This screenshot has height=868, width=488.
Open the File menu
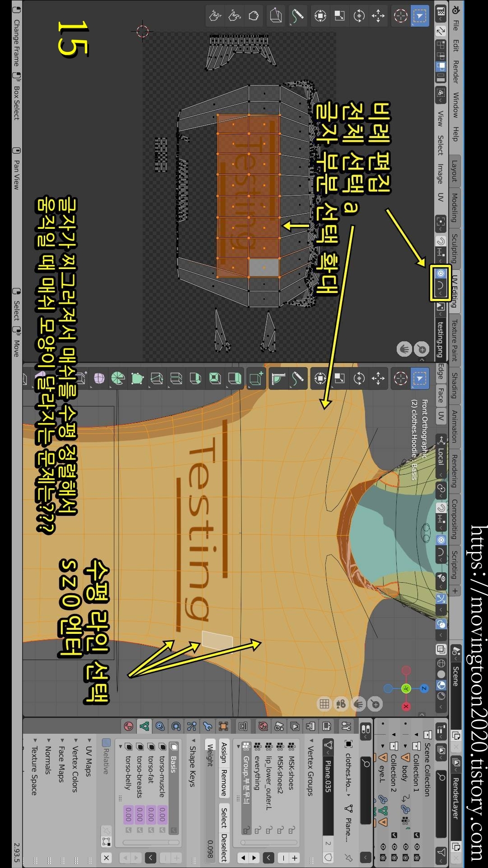(x=455, y=25)
